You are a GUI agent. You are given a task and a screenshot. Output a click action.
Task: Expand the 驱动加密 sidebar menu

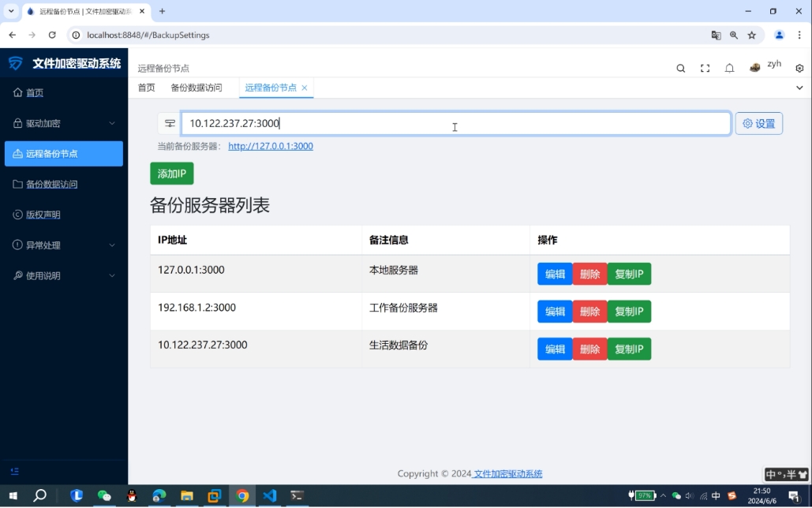pyautogui.click(x=63, y=123)
